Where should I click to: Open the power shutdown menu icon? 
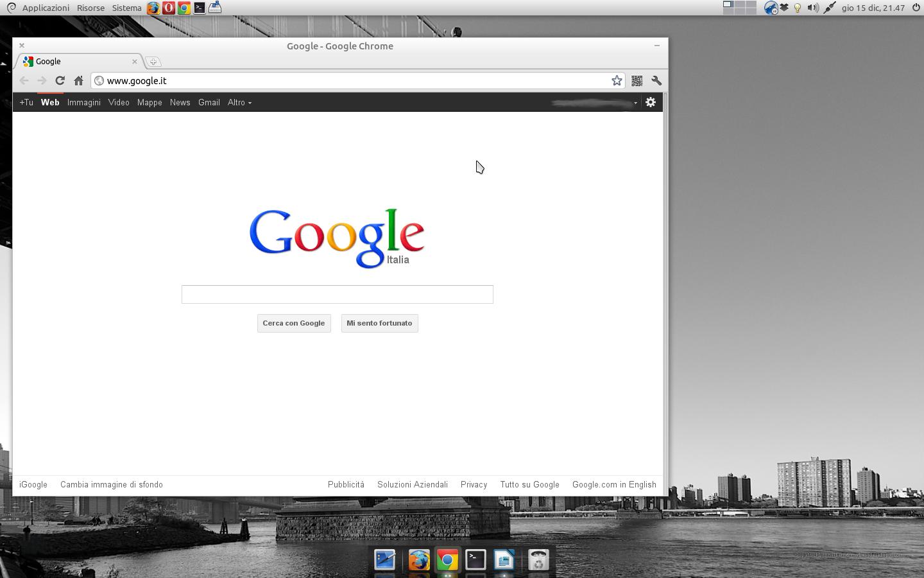pyautogui.click(x=916, y=8)
